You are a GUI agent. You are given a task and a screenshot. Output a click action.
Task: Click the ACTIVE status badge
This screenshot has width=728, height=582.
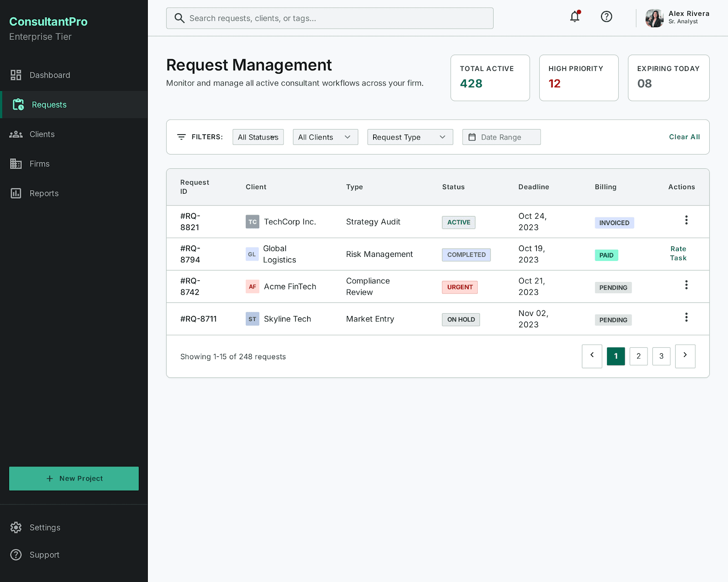[x=459, y=222]
